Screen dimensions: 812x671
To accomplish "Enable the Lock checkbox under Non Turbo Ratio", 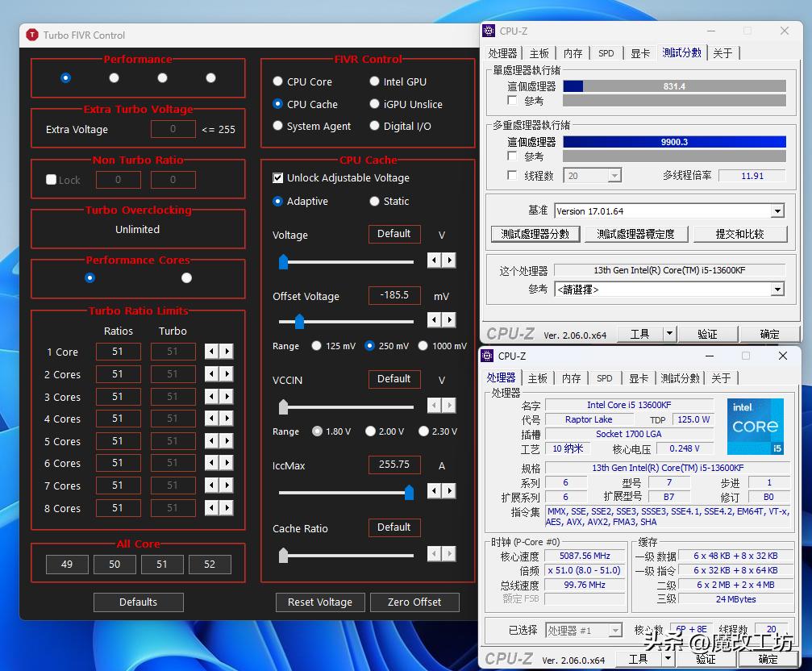I will [52, 179].
